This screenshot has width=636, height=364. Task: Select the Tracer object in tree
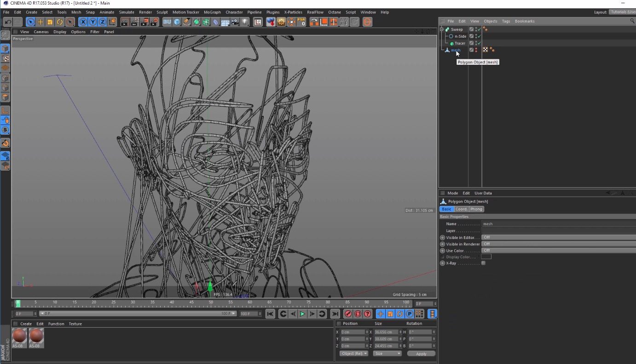460,43
